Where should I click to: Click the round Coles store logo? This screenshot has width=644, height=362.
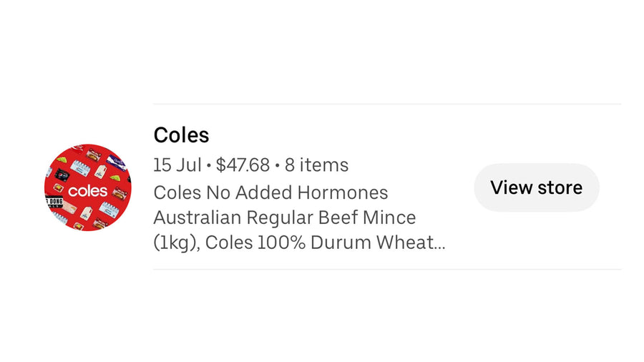(88, 187)
